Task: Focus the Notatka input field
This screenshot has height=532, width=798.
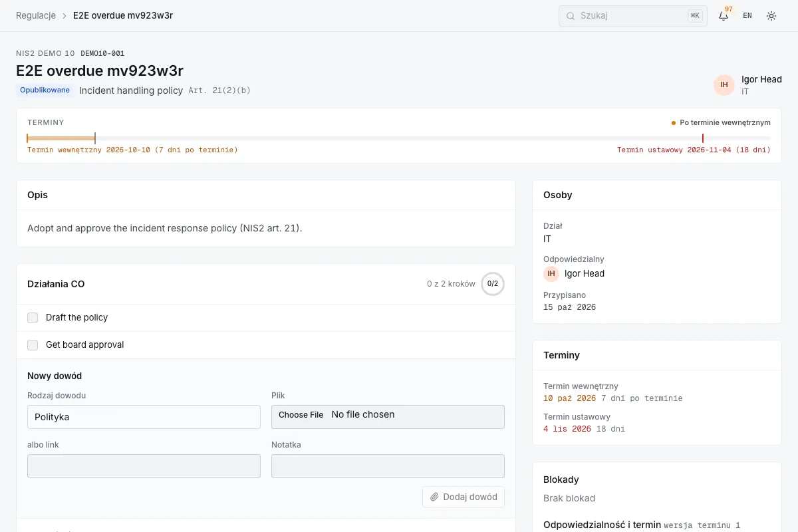Action: click(x=388, y=466)
